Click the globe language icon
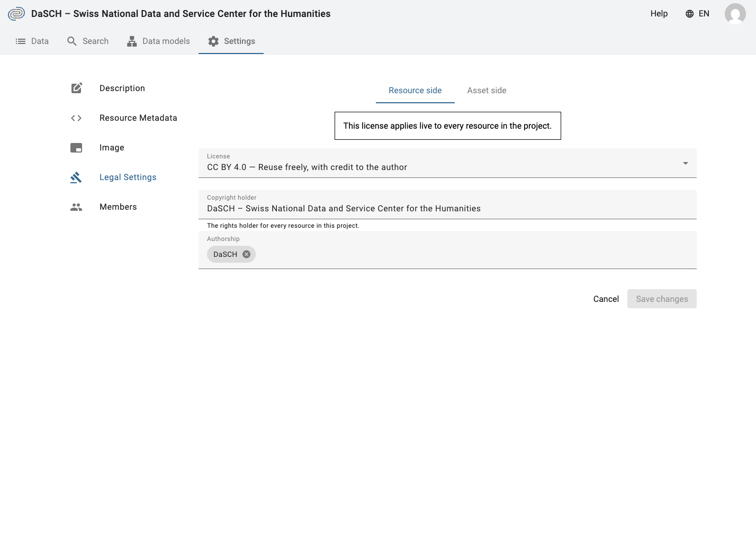The height and width of the screenshot is (545, 756). tap(689, 14)
